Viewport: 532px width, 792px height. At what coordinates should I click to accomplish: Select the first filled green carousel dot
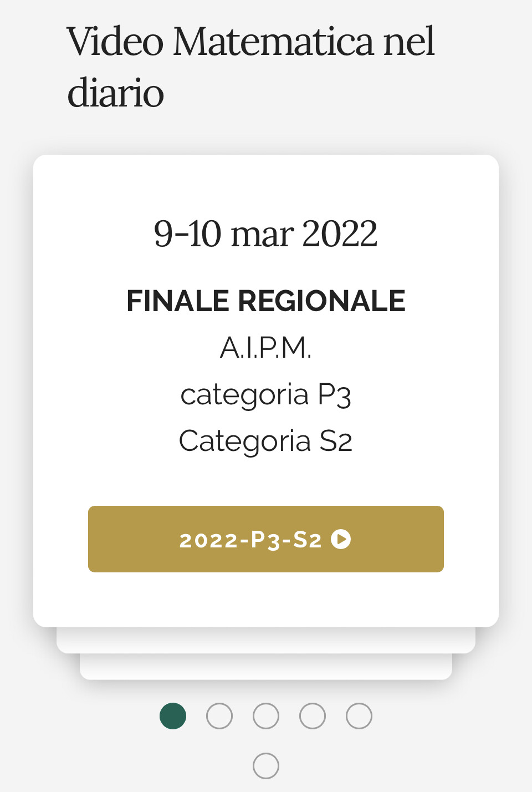coord(173,716)
